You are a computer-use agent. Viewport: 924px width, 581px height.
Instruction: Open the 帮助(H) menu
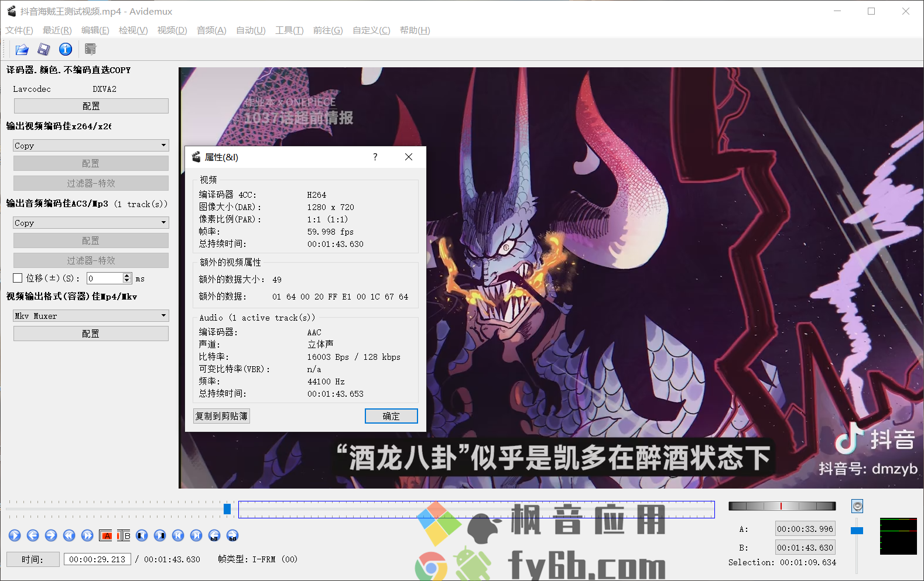pos(415,30)
